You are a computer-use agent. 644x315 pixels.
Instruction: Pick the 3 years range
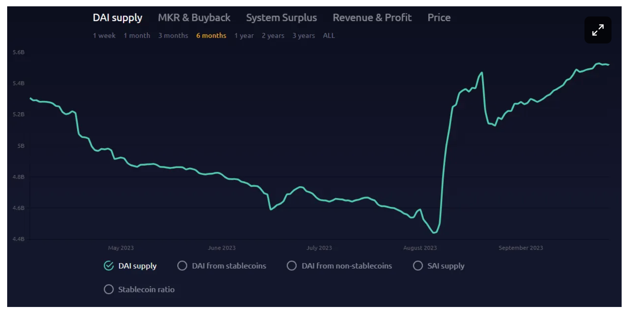[x=303, y=36]
